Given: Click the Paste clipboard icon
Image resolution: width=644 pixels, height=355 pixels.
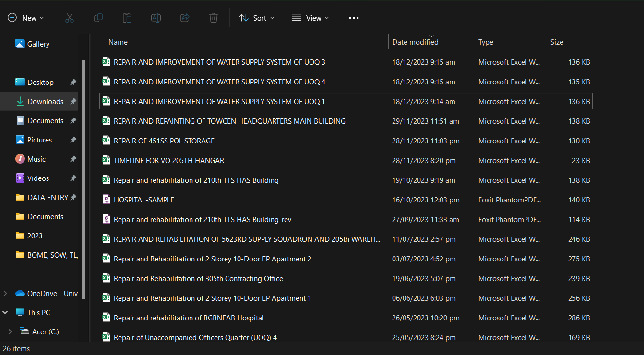Looking at the screenshot, I should point(127,18).
